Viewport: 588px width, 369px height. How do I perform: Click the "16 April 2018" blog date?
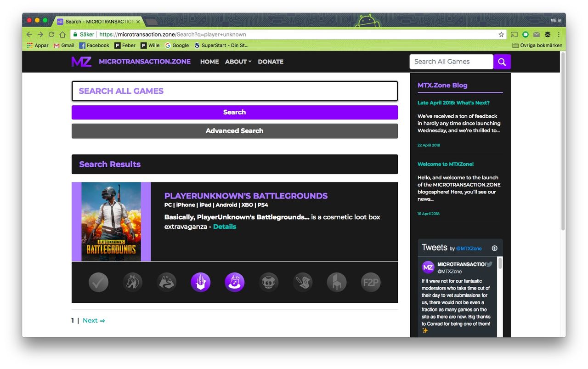[429, 214]
